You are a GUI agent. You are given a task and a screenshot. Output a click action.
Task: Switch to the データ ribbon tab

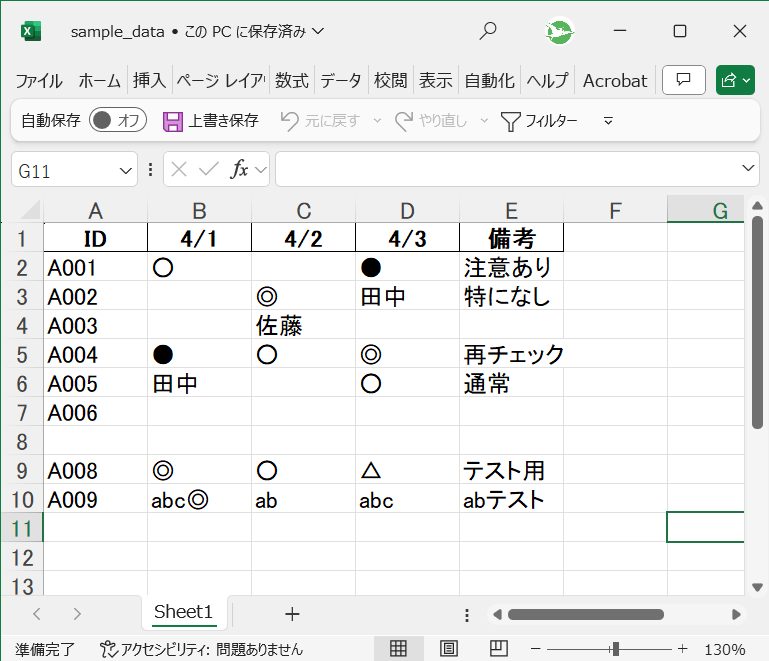[341, 80]
